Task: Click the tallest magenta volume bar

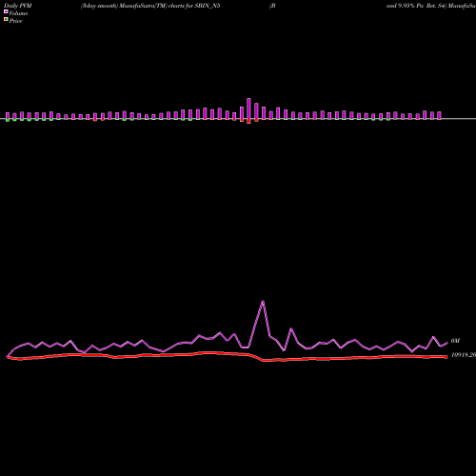Action: coord(248,109)
